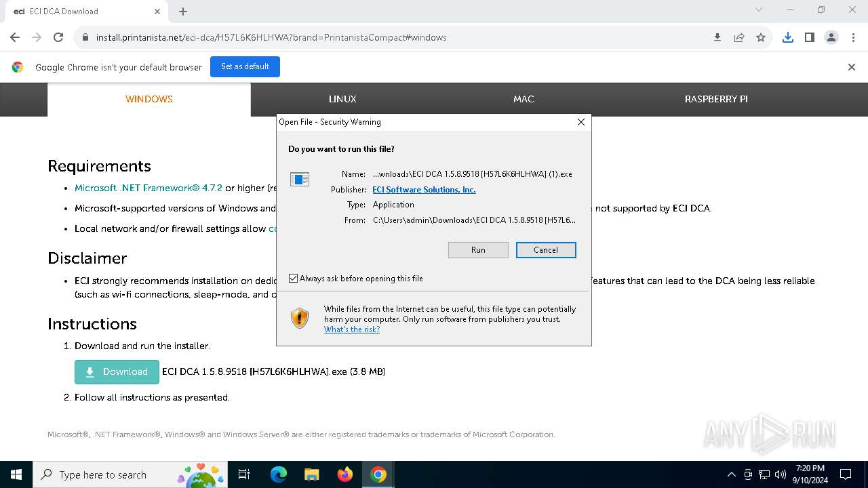The image size is (868, 488).
Task: Click the file name text in dialog
Action: click(x=473, y=174)
